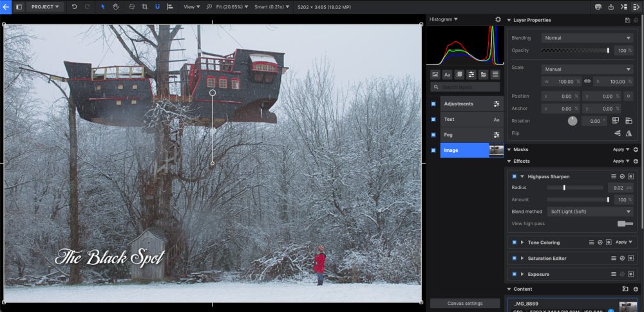Click the blue back arrow button
This screenshot has width=644, height=312.
coord(6,6)
